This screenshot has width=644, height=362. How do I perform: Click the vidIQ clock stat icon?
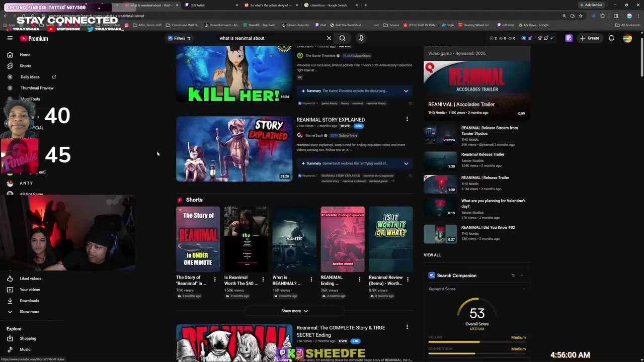pyautogui.click(x=492, y=38)
